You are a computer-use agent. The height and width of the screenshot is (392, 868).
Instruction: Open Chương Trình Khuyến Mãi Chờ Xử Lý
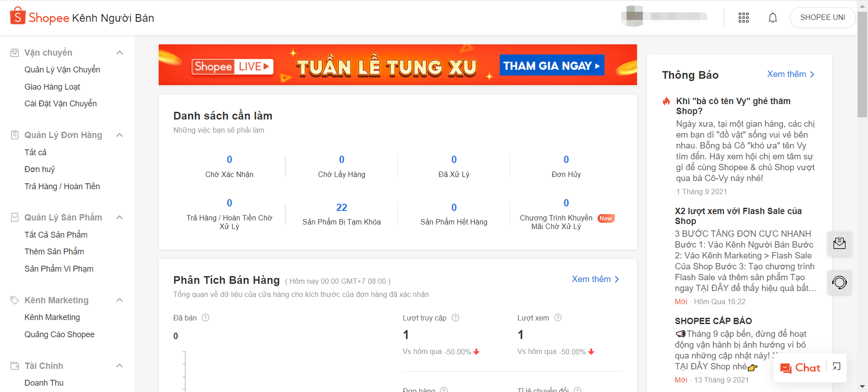[x=566, y=214]
